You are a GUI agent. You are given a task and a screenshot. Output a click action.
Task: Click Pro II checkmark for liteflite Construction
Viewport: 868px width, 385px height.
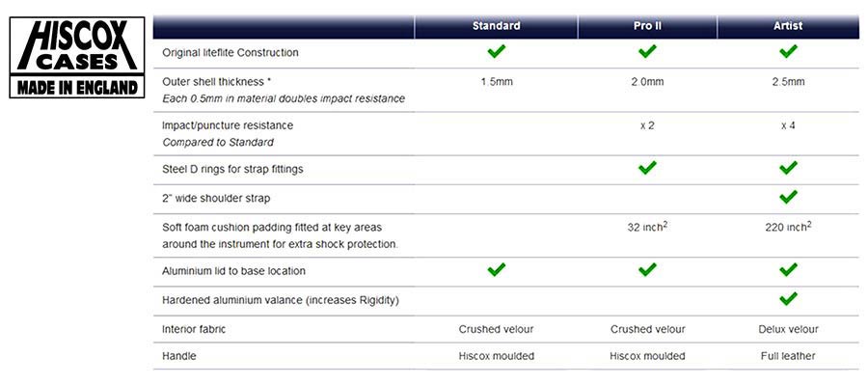tap(647, 52)
